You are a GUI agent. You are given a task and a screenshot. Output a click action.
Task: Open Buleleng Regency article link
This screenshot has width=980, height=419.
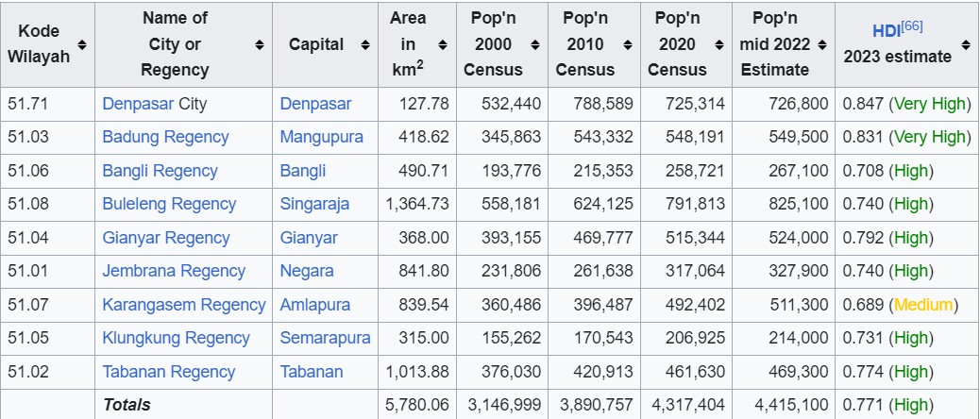coord(169,204)
